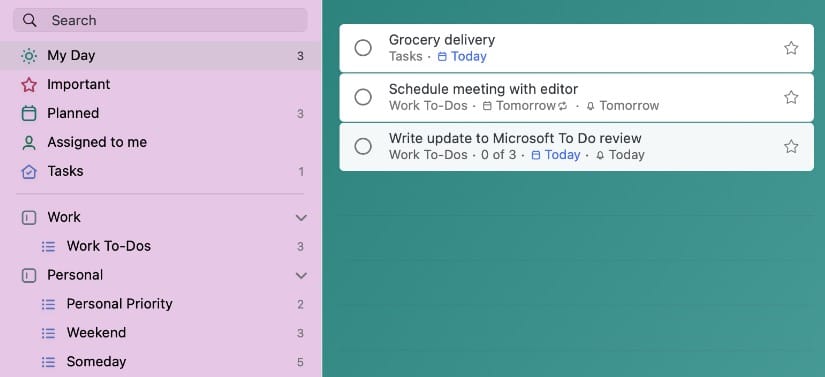Click the Assigned to me person icon
This screenshot has height=377, width=825.
(x=29, y=142)
